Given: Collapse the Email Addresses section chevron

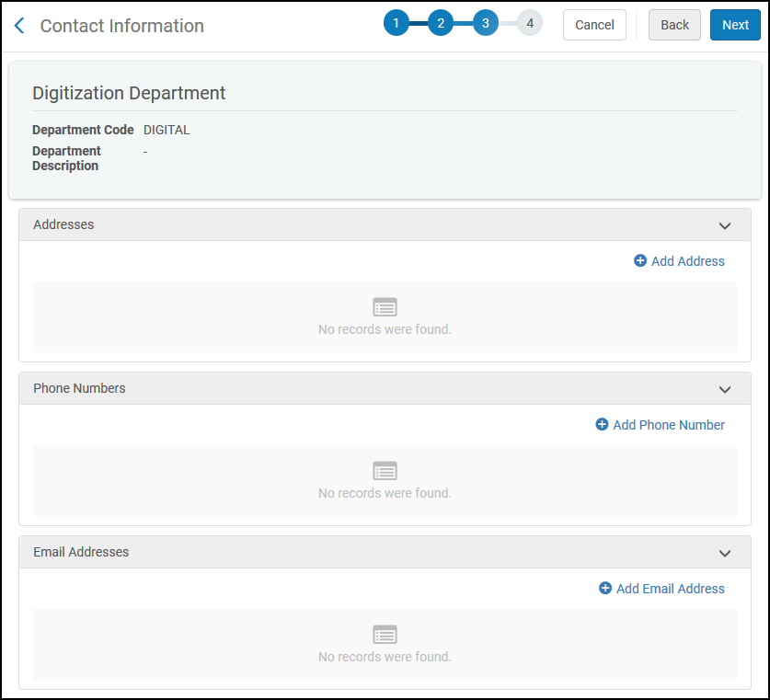Looking at the screenshot, I should point(725,553).
